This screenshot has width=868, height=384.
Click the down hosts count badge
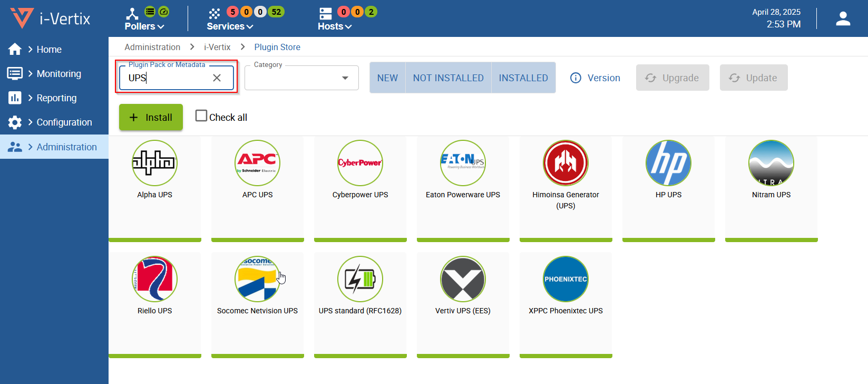344,12
